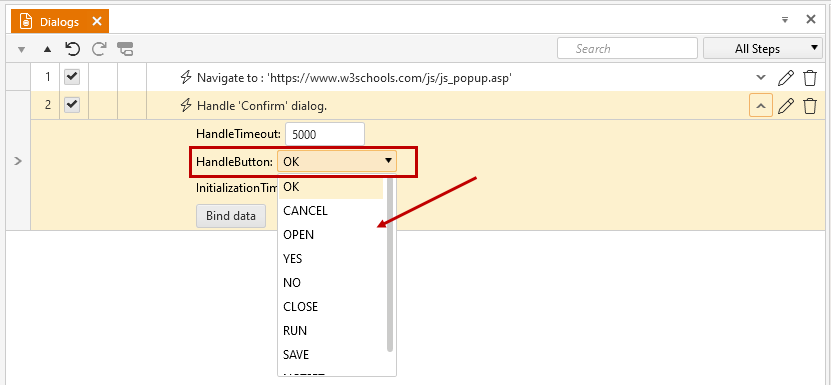This screenshot has width=831, height=385.
Task: Edit the Handle 'Confirm' dialog step pencil
Action: pyautogui.click(x=785, y=106)
